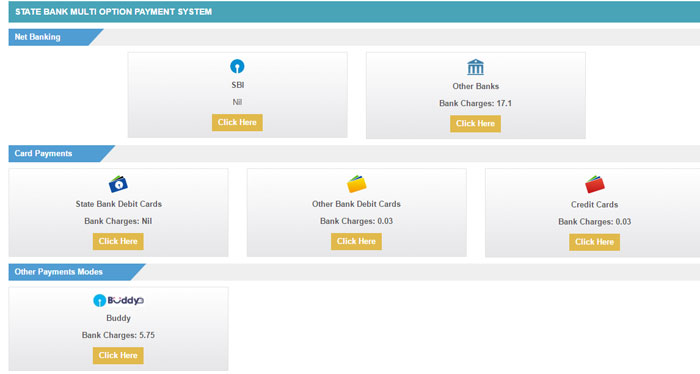Screen dimensions: 700x374
Task: Click Here button for Buddy payment
Action: tap(118, 356)
